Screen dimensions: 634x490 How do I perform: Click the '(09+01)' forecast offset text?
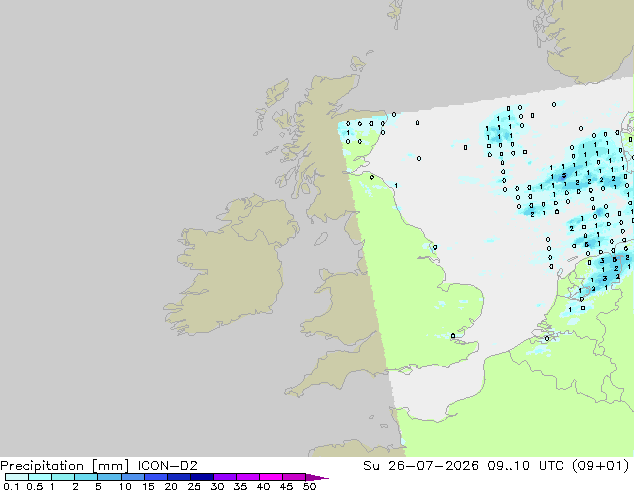pyautogui.click(x=600, y=466)
